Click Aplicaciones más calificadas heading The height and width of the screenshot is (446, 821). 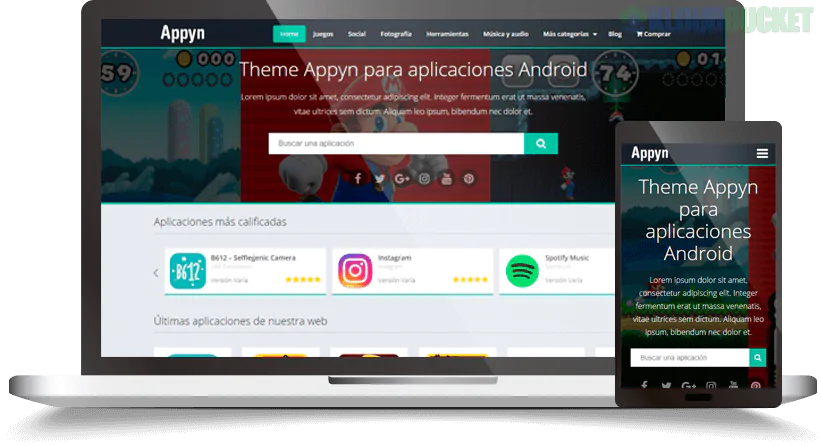pyautogui.click(x=220, y=222)
